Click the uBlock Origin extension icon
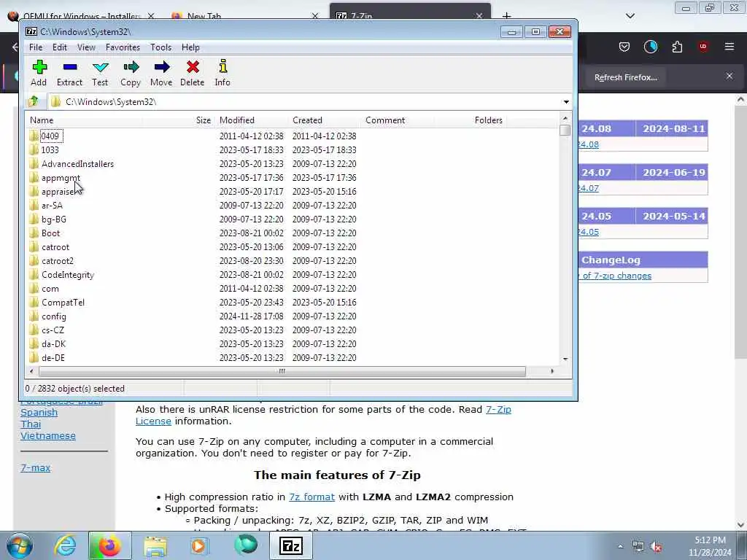Viewport: 747px width, 560px height. 703,47
